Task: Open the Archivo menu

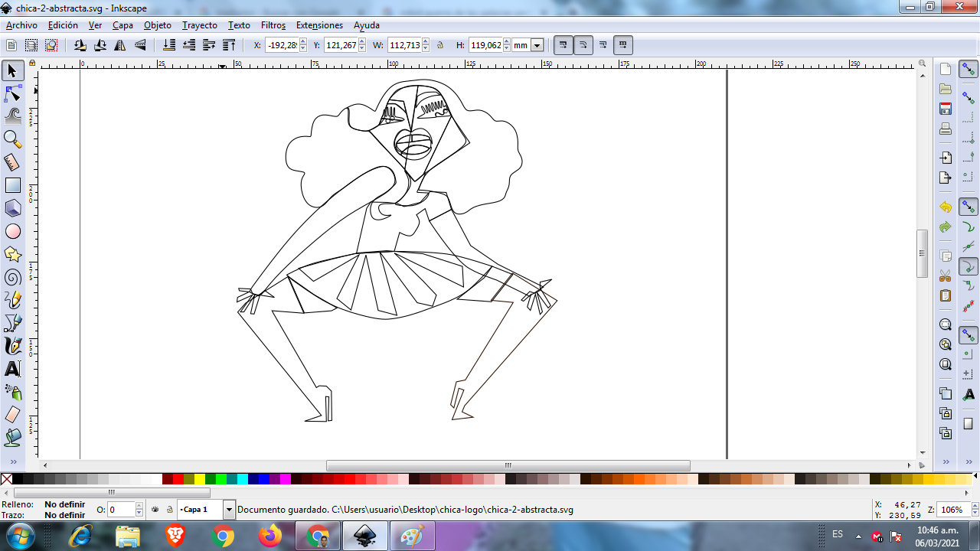Action: pos(21,24)
